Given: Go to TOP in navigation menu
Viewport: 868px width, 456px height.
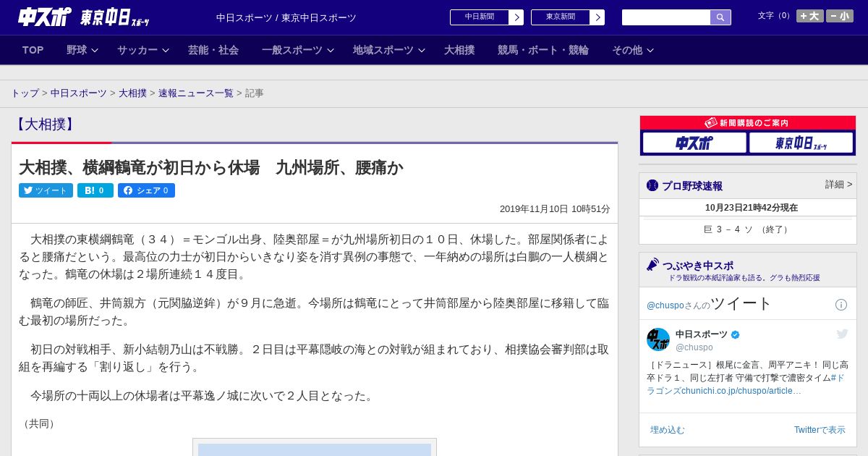Looking at the screenshot, I should coord(33,50).
